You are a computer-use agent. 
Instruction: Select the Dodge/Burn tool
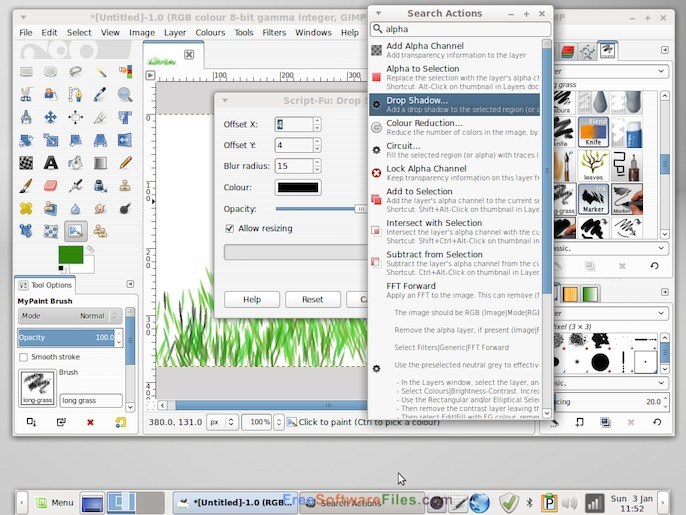(125, 208)
